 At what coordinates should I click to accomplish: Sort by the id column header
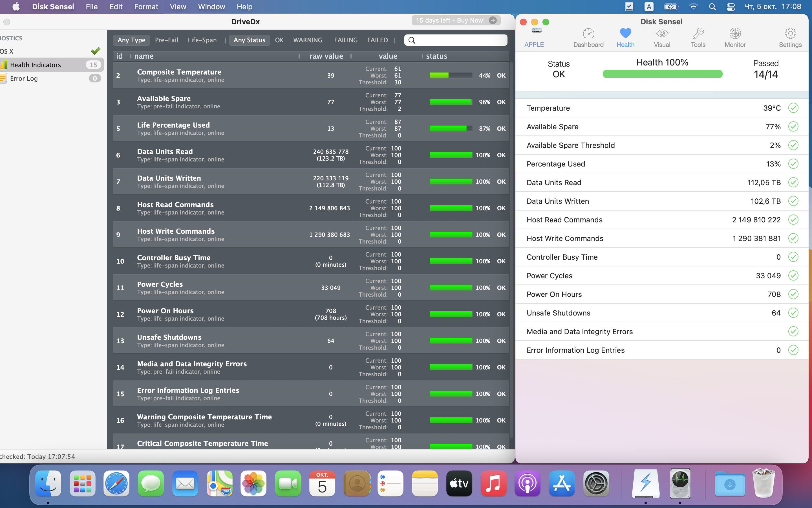(x=120, y=56)
